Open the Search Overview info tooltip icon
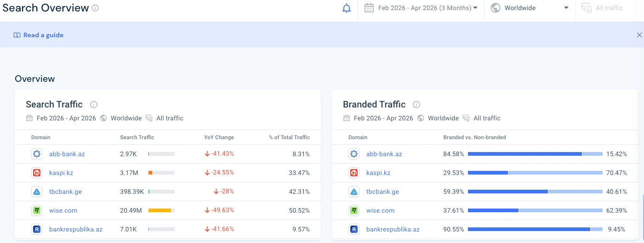This screenshot has height=243, width=644. pos(95,8)
